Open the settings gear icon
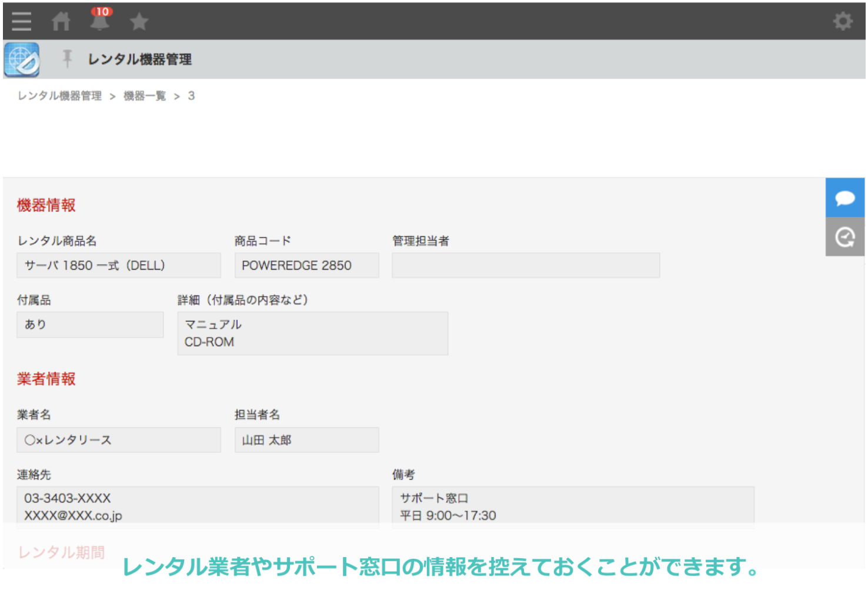This screenshot has width=868, height=610. (843, 21)
